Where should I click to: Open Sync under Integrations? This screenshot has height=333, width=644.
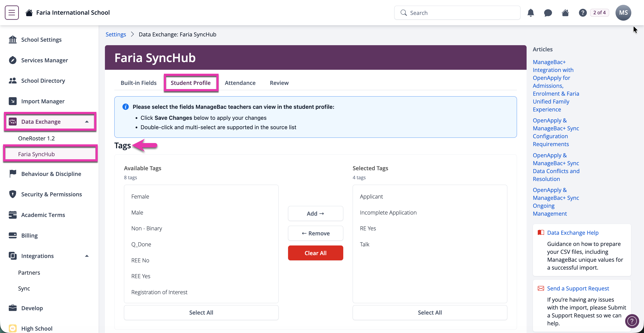point(24,288)
